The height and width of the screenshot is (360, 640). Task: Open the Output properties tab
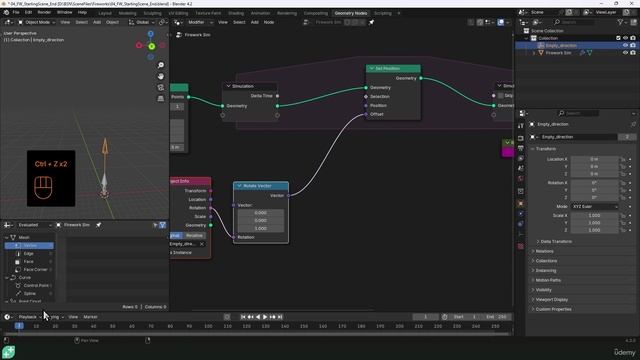pos(520,148)
